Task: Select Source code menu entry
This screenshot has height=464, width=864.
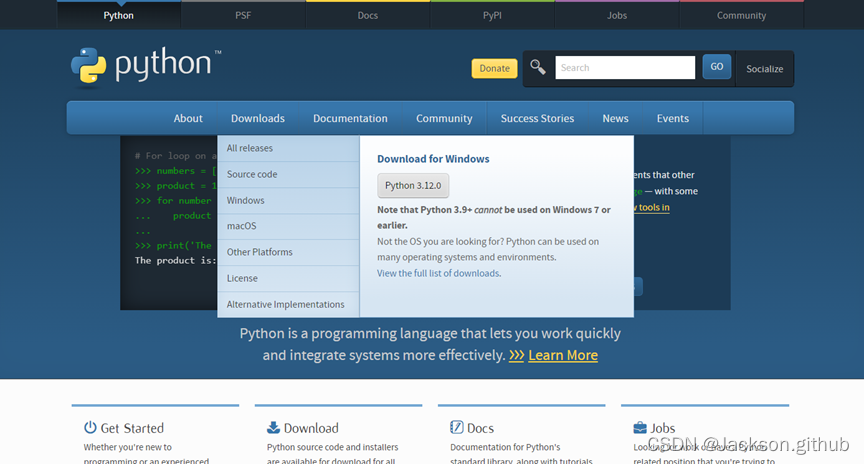Action: coord(252,174)
